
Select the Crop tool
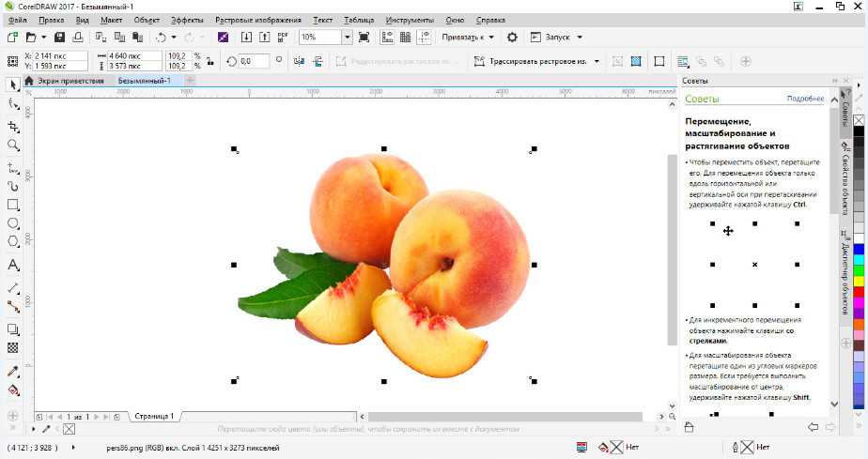coord(13,125)
